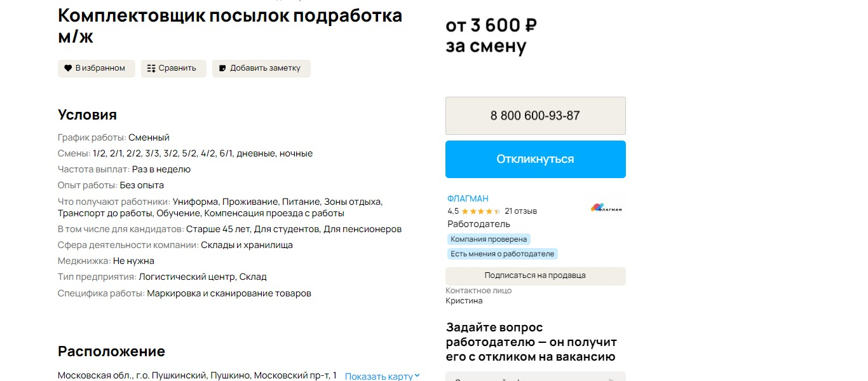Open the ФЛАГМАН company logo
868x381 pixels.
(606, 208)
